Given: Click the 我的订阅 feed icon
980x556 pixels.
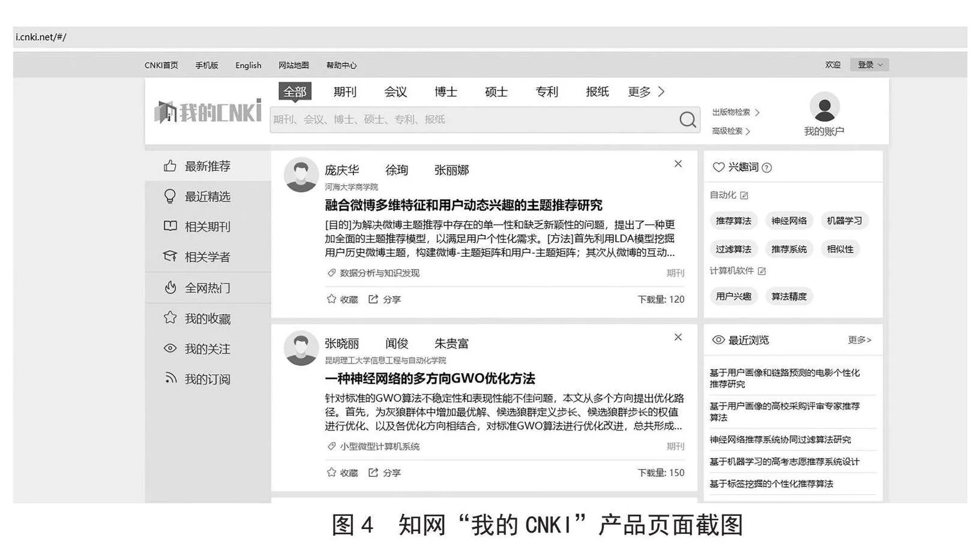Looking at the screenshot, I should point(170,378).
